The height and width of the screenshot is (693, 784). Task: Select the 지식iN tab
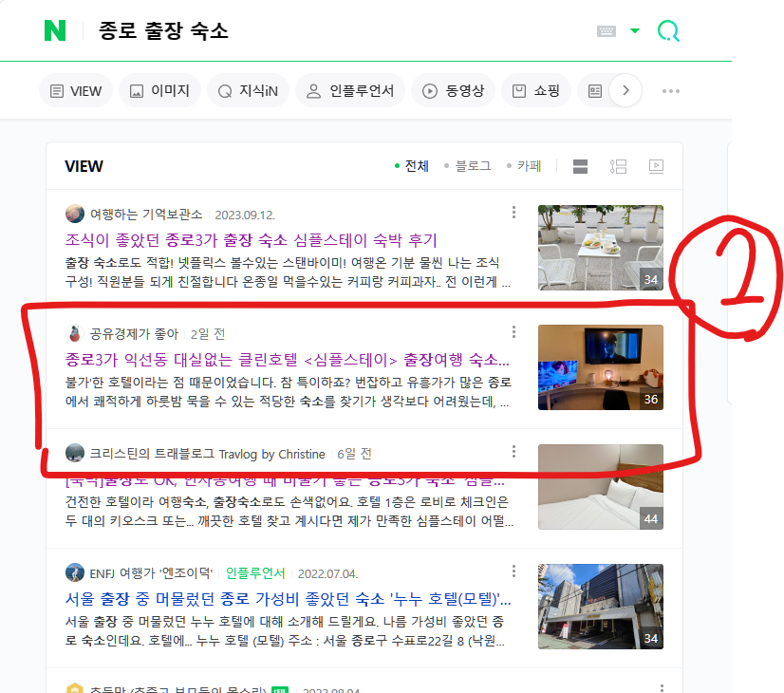click(248, 90)
